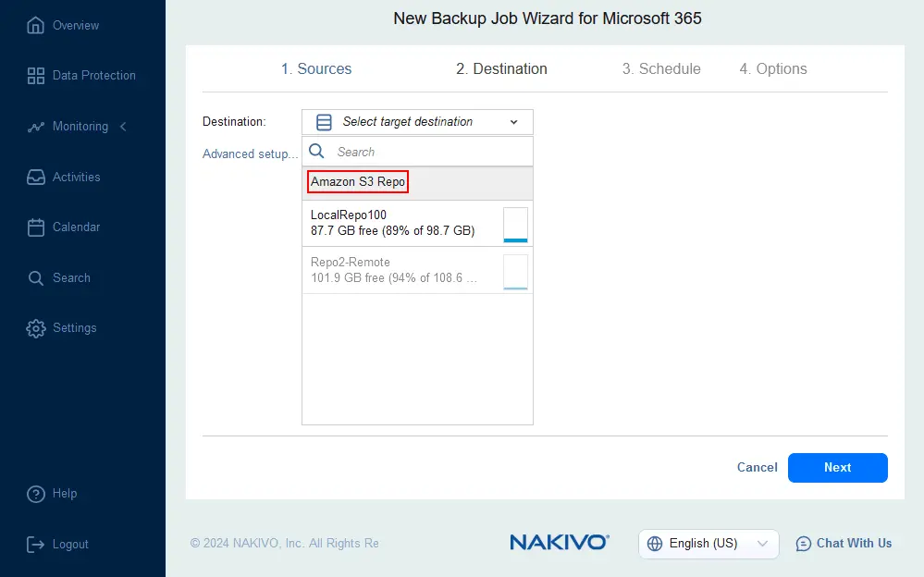Open Data Protection in the sidebar
924x577 pixels.
tap(93, 76)
